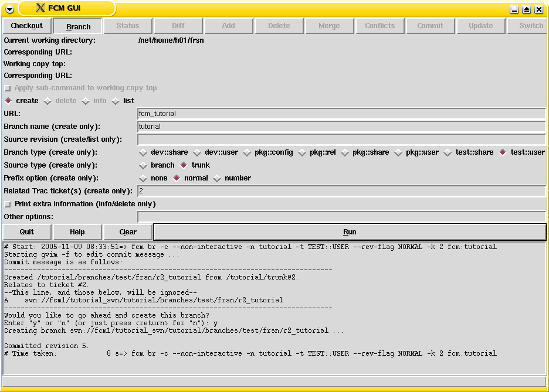Viewport: 549px width, 392px height.
Task: Select 'number' prefix option
Action: [217, 179]
